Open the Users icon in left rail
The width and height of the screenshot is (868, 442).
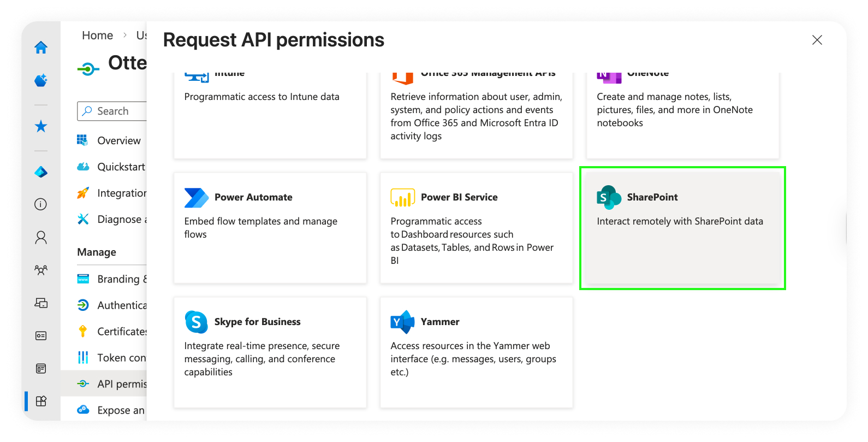[41, 237]
